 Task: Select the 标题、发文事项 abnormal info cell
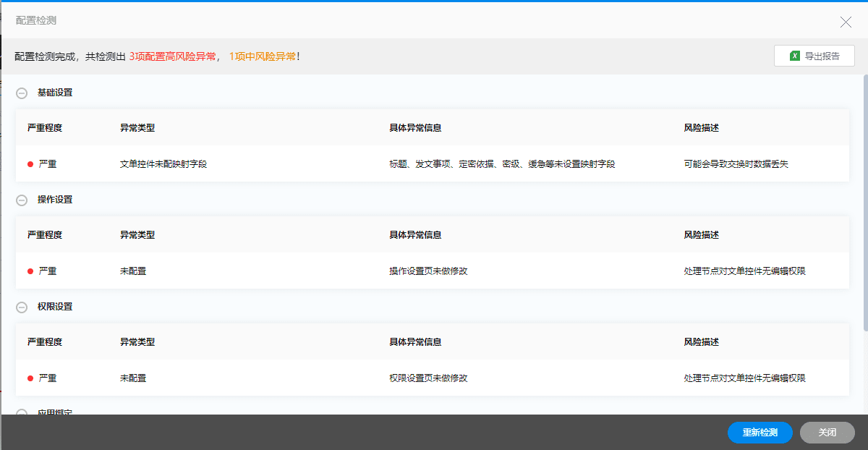[502, 164]
